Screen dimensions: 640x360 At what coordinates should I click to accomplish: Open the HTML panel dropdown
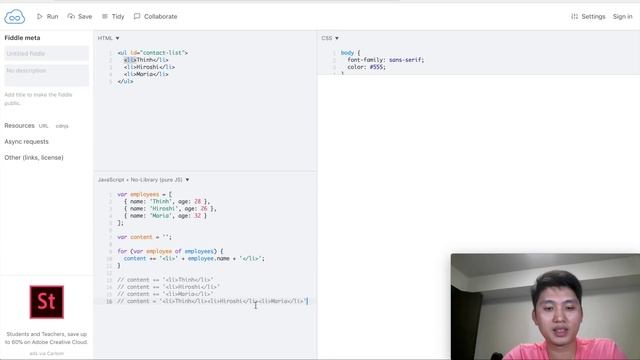[x=109, y=38]
